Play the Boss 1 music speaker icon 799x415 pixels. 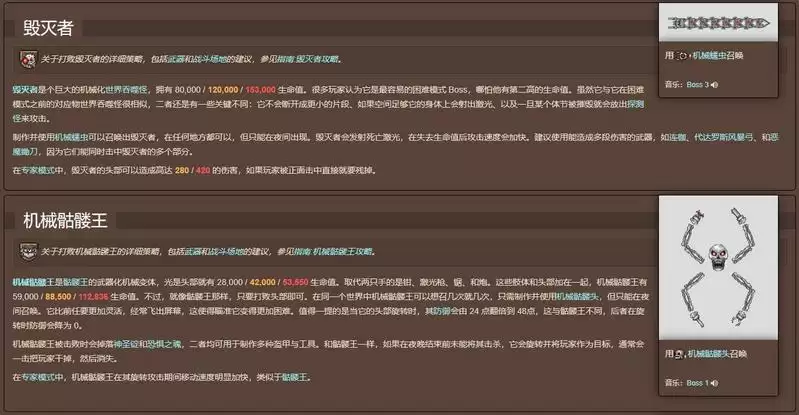[x=716, y=383]
